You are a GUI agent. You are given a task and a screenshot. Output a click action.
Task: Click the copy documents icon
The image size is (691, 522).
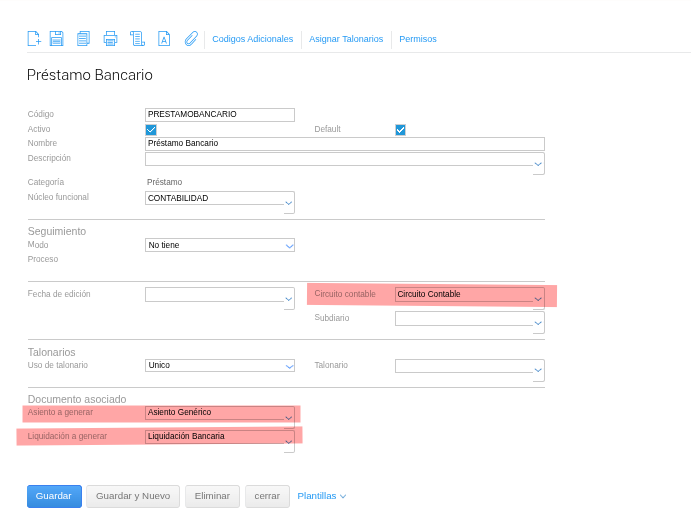[83, 39]
